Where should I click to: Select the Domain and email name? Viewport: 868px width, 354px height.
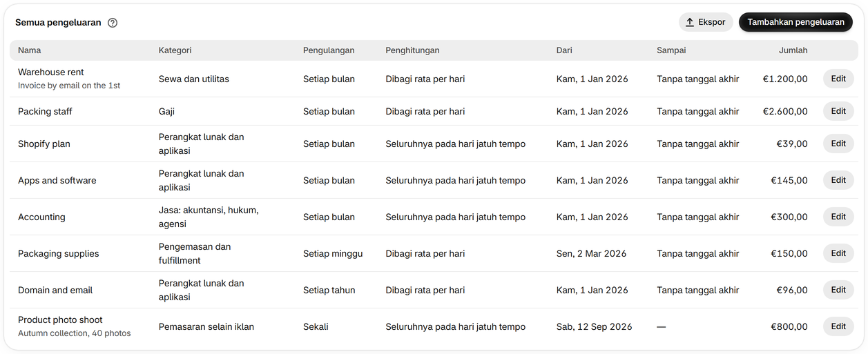55,290
